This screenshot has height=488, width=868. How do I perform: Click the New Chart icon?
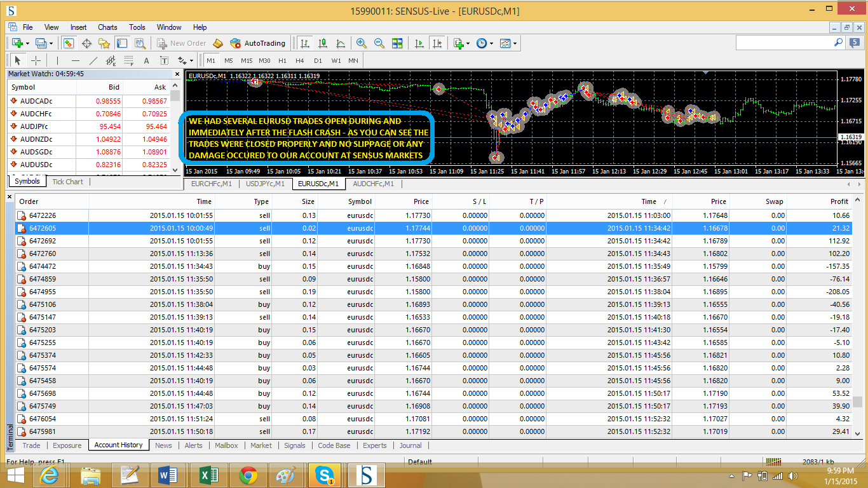tap(16, 43)
